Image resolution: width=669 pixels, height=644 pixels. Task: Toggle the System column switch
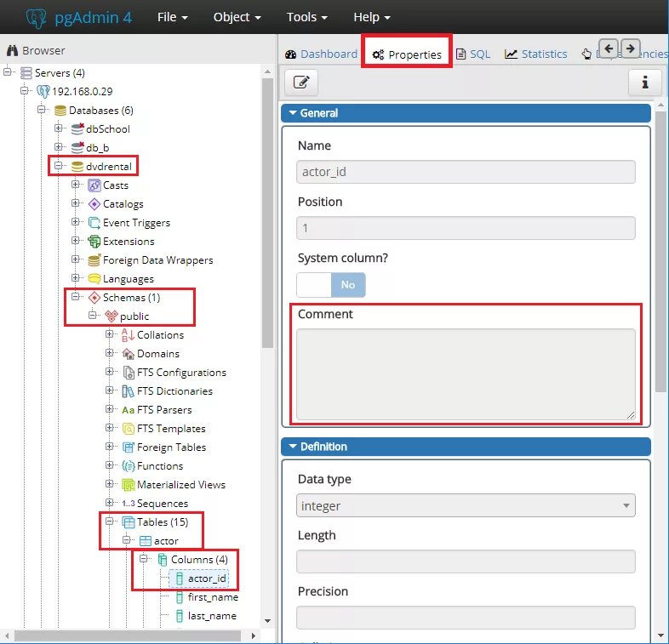click(x=331, y=284)
